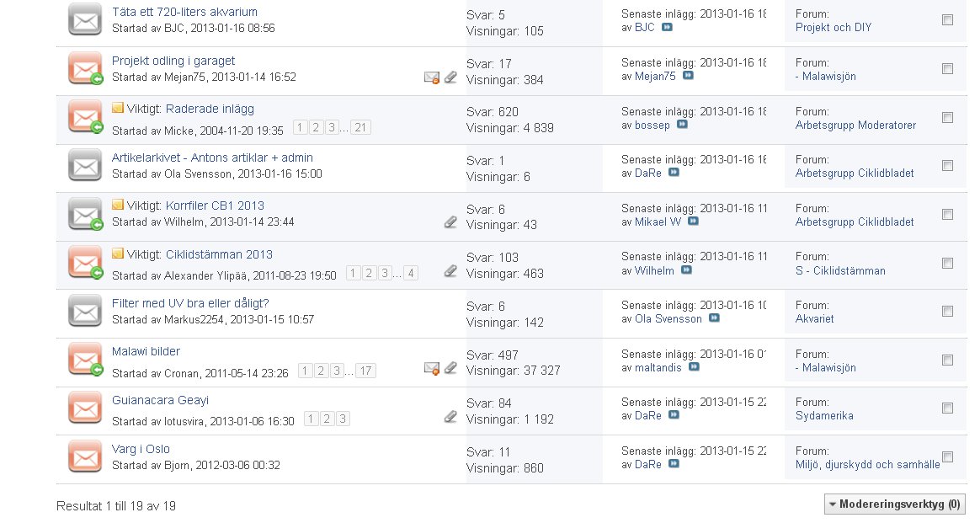Select checkbox for Raderade inlägg thread
The width and height of the screenshot is (980, 523).
[x=947, y=117]
